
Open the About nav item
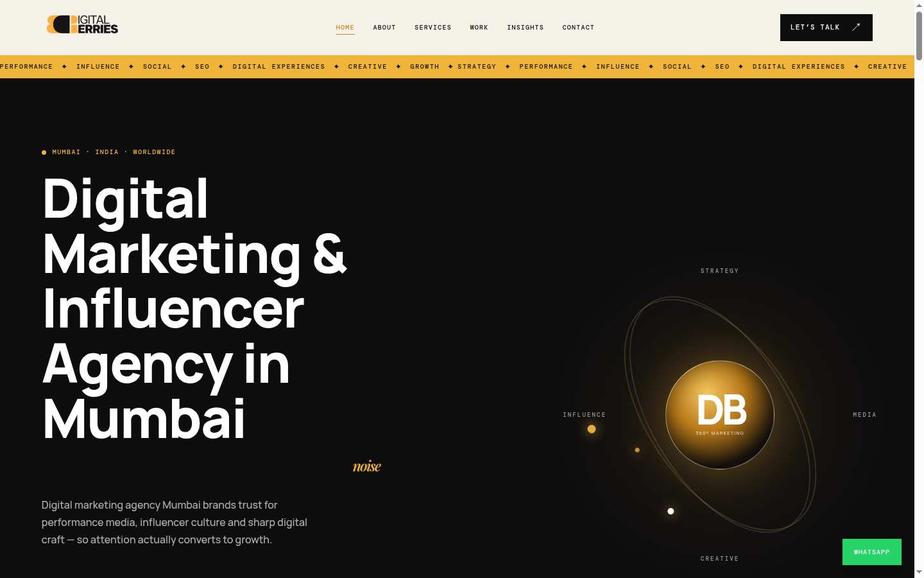coord(384,28)
